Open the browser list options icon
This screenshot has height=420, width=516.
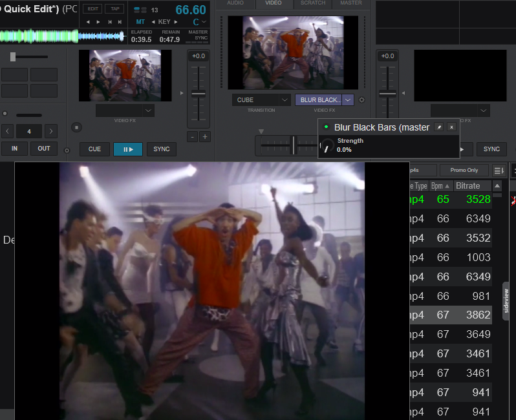[499, 171]
